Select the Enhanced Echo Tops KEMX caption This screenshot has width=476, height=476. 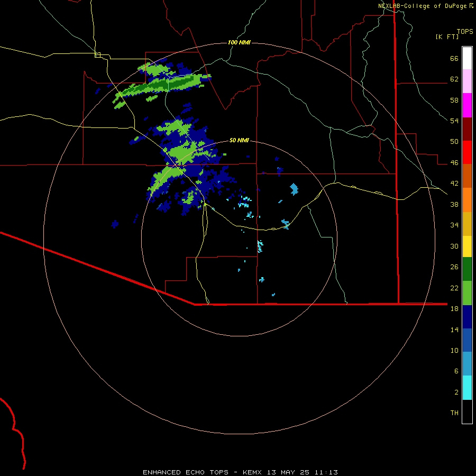click(x=240, y=472)
